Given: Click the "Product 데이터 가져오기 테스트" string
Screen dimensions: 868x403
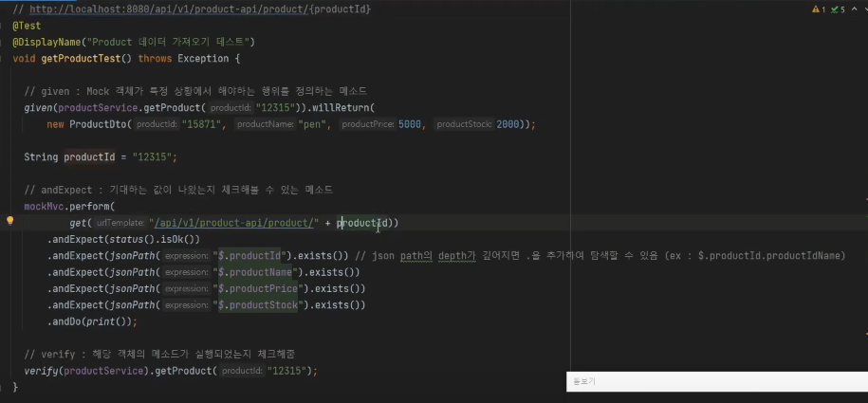Looking at the screenshot, I should tap(168, 42).
